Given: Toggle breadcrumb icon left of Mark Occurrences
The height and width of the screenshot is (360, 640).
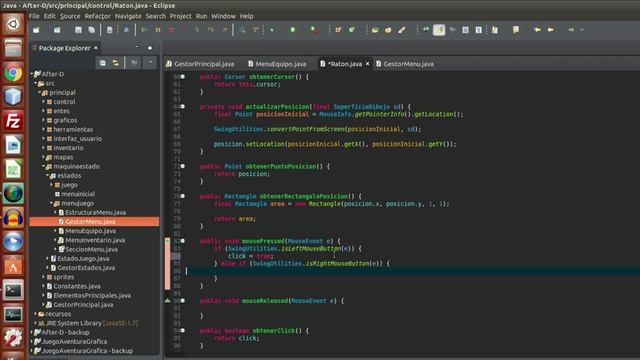Looking at the screenshot, I should [426, 30].
